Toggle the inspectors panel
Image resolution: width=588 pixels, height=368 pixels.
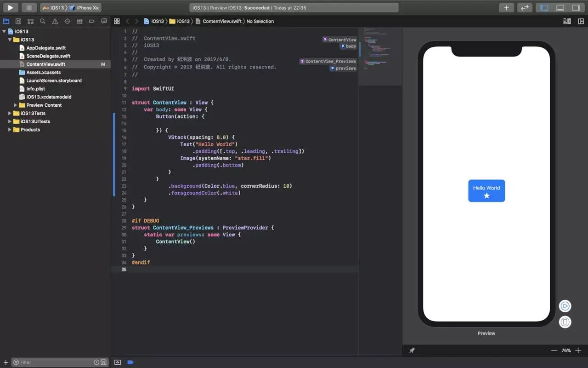(x=576, y=7)
